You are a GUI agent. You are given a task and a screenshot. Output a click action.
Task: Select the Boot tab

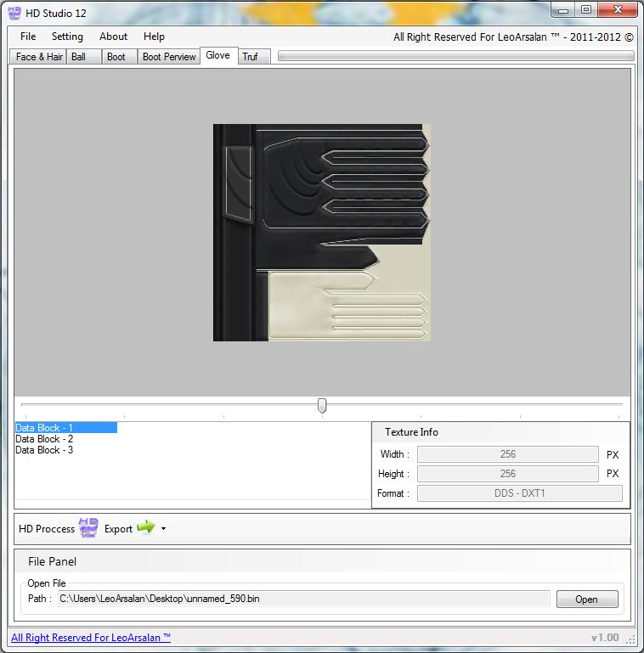tap(116, 57)
